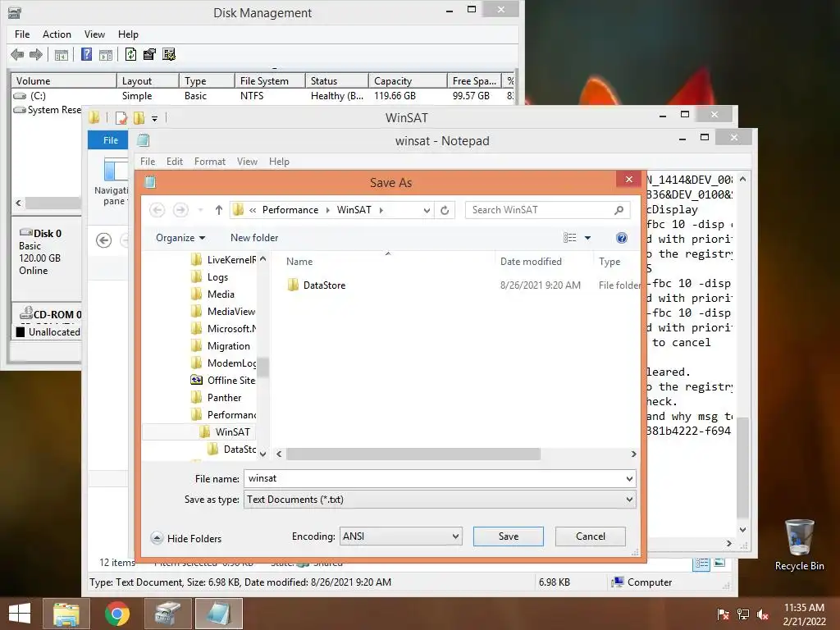
Task: Launch Chrome from the taskbar
Action: click(116, 614)
